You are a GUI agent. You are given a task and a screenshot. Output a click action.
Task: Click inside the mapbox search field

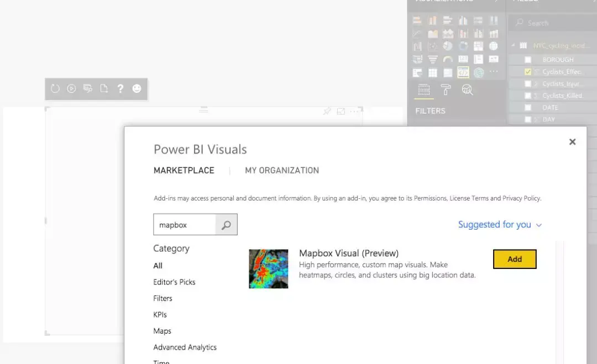[x=185, y=224]
